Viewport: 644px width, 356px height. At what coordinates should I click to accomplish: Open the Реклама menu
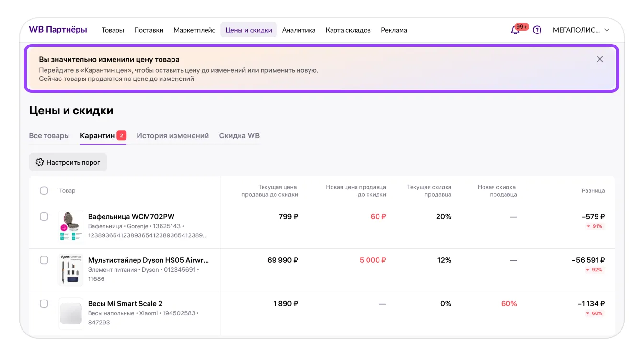pos(394,30)
